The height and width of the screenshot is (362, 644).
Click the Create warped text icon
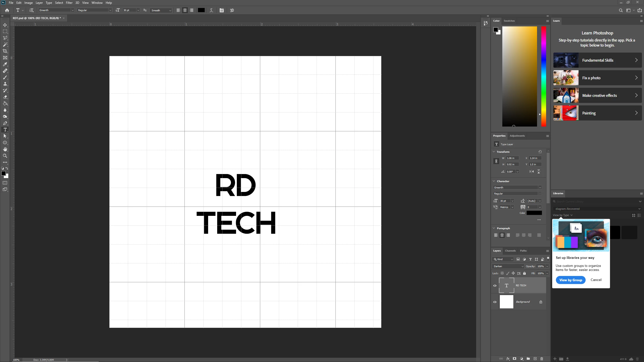[211, 10]
